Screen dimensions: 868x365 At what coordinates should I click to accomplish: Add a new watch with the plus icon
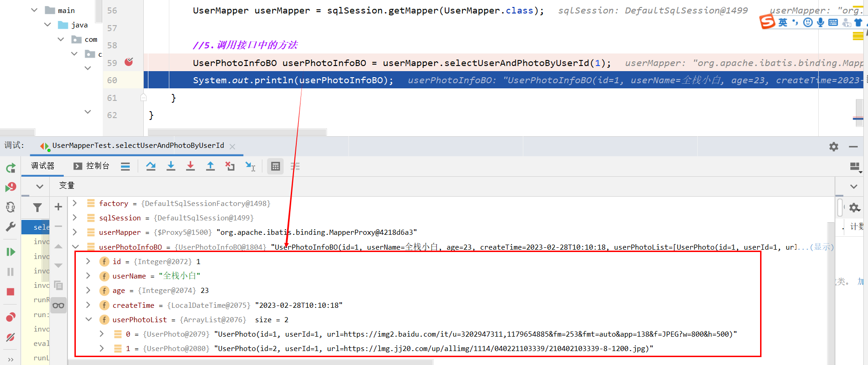(58, 207)
